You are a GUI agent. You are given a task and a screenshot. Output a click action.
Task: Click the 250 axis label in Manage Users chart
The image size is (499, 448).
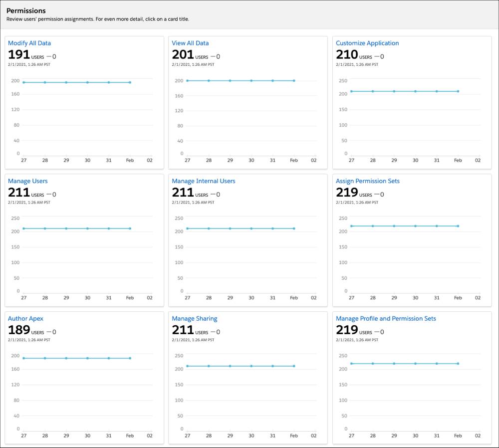pos(15,219)
